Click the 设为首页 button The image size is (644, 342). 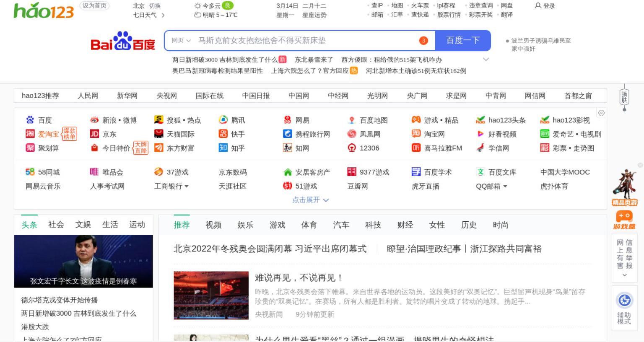pyautogui.click(x=94, y=6)
